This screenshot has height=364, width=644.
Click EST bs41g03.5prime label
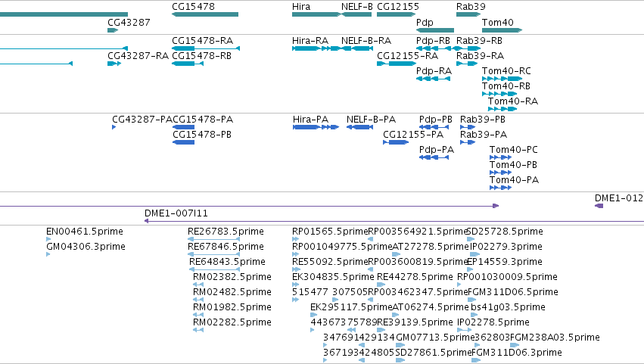coord(508,307)
